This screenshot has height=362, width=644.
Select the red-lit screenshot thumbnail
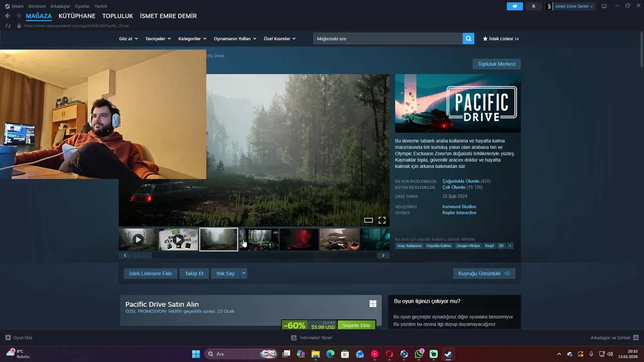[x=299, y=239]
